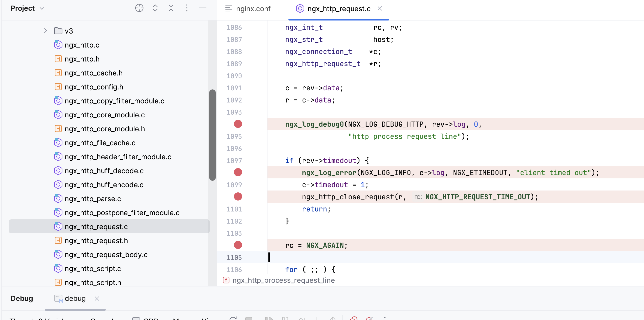Remove breakpoint on ngx_log_error line

click(238, 172)
